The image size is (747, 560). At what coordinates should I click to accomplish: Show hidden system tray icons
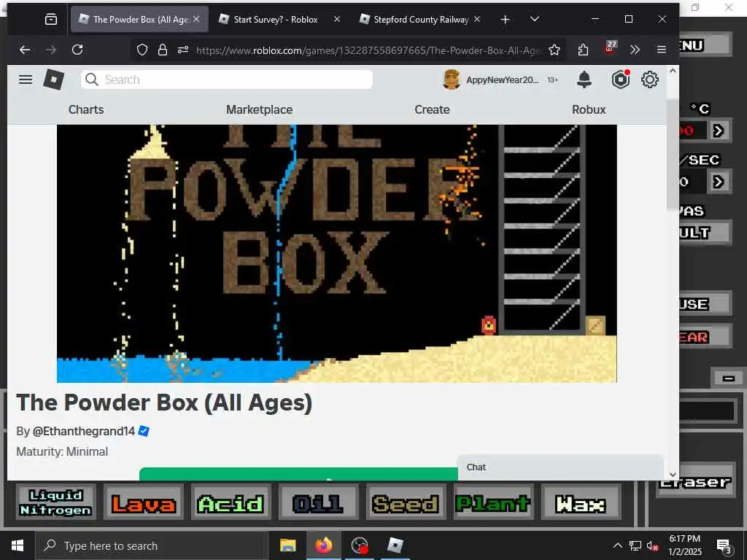click(617, 545)
